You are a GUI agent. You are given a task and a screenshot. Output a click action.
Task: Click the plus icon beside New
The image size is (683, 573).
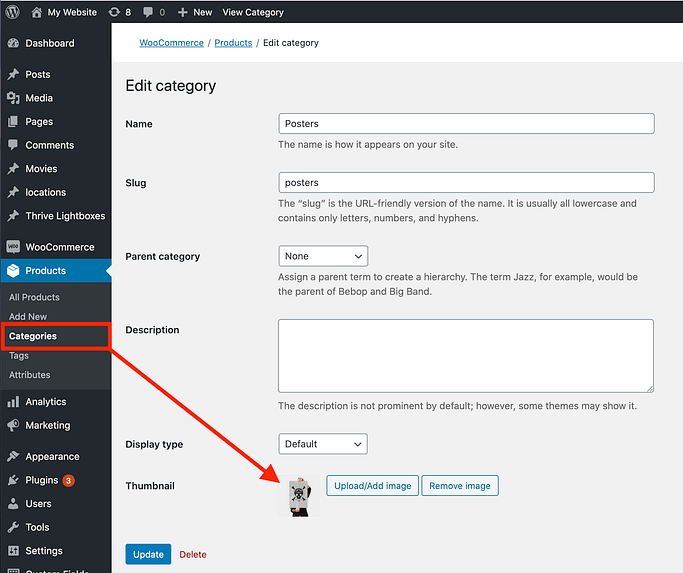[183, 12]
